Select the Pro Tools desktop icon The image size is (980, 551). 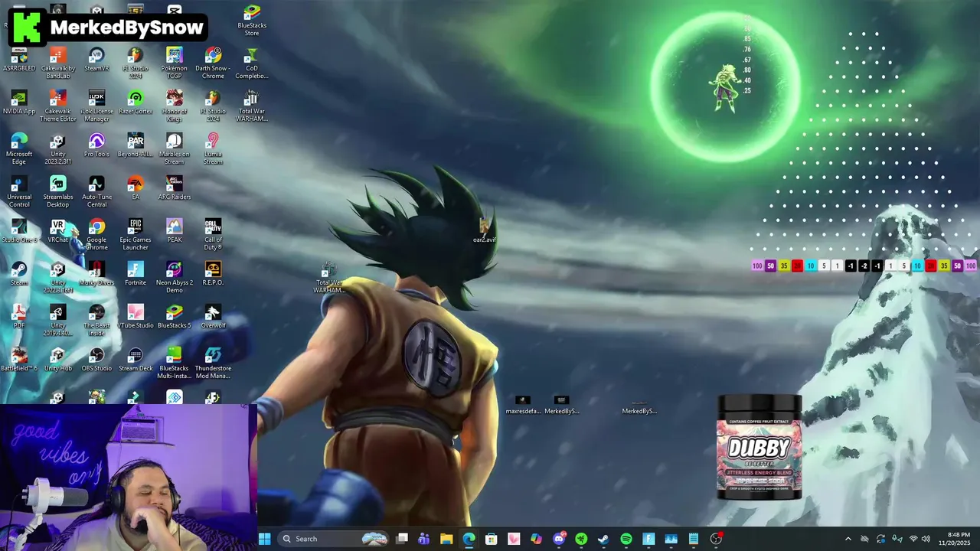pos(96,146)
